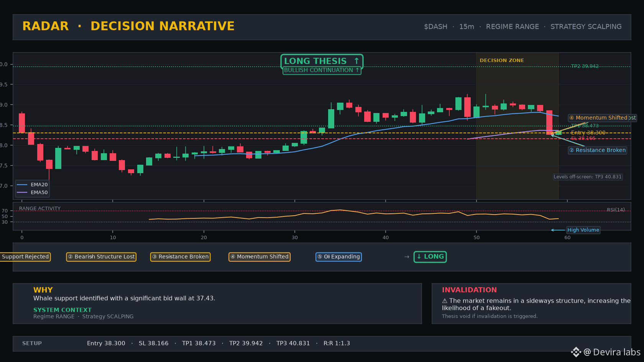Click TP2 39.942 in the setup bar
644x362 pixels.
246,343
